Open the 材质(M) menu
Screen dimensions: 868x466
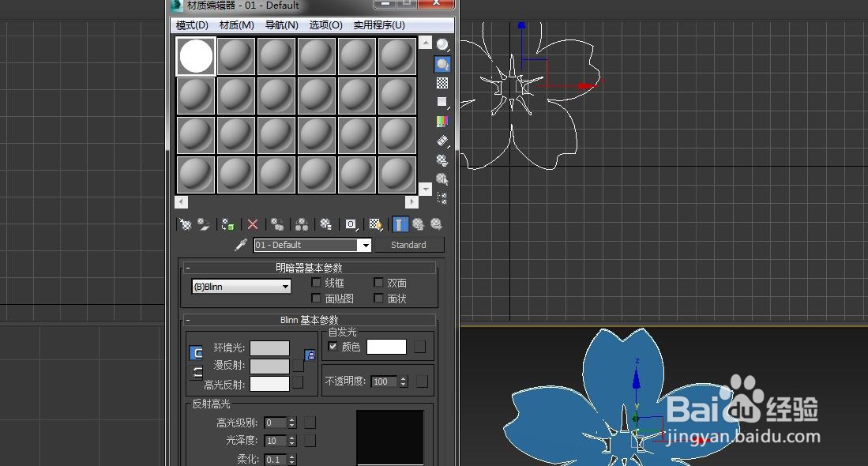[x=235, y=24]
